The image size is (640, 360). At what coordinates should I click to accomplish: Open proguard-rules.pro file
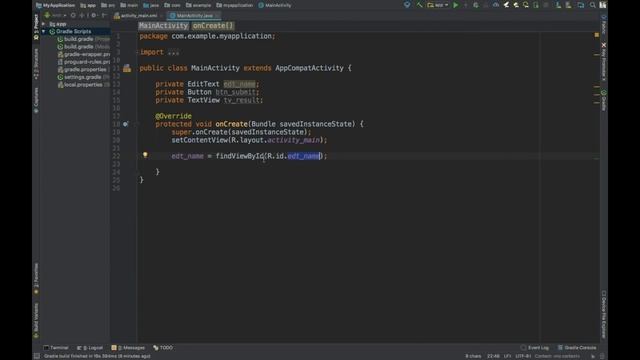pyautogui.click(x=84, y=62)
